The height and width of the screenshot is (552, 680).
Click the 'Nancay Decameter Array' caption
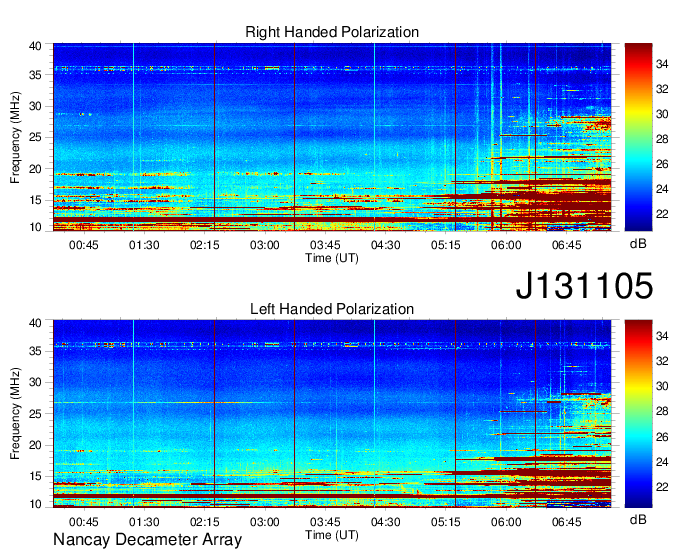click(147, 539)
